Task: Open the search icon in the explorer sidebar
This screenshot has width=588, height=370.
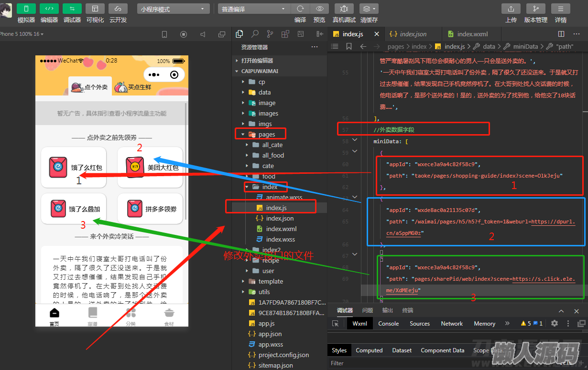Action: 255,34
